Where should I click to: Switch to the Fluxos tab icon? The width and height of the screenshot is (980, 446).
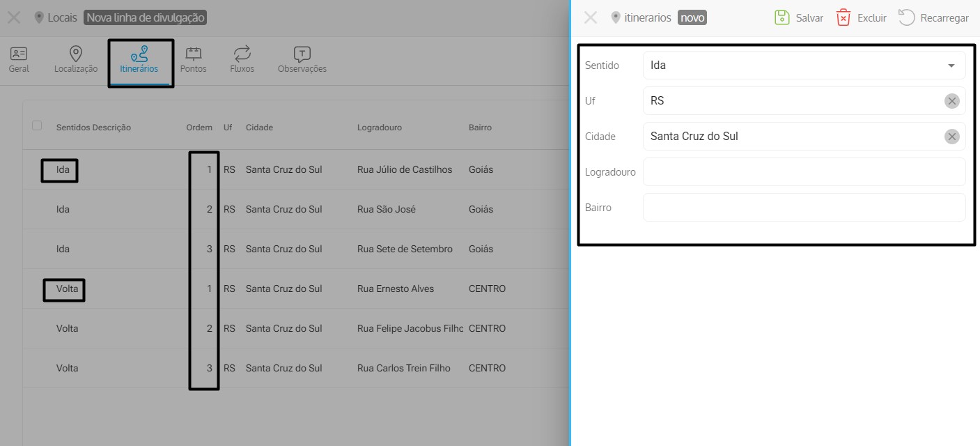coord(242,54)
